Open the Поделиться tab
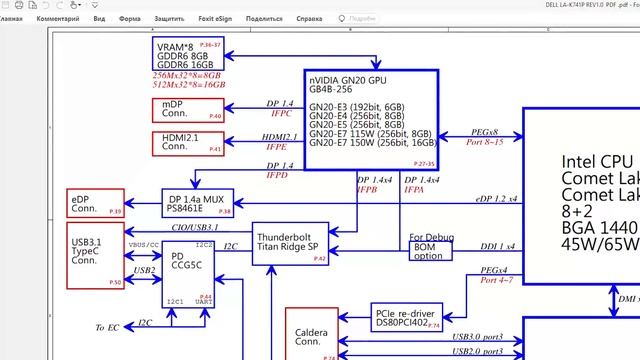640x360 pixels. point(264,18)
